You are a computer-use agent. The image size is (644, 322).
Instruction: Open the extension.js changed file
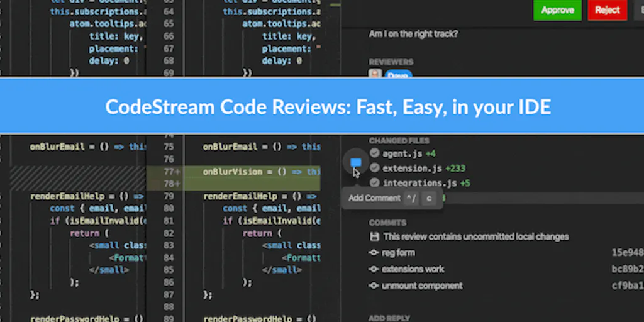[x=412, y=169]
